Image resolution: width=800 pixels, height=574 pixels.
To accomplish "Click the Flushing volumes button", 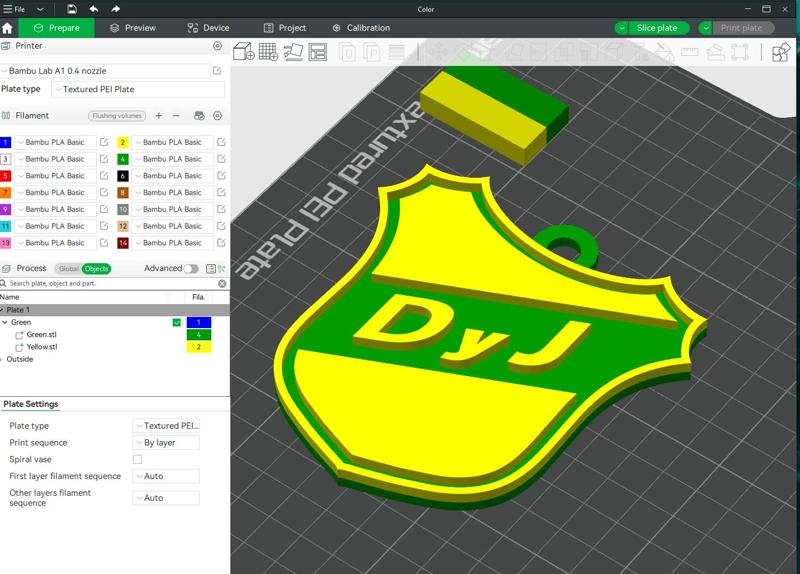I will tap(117, 116).
